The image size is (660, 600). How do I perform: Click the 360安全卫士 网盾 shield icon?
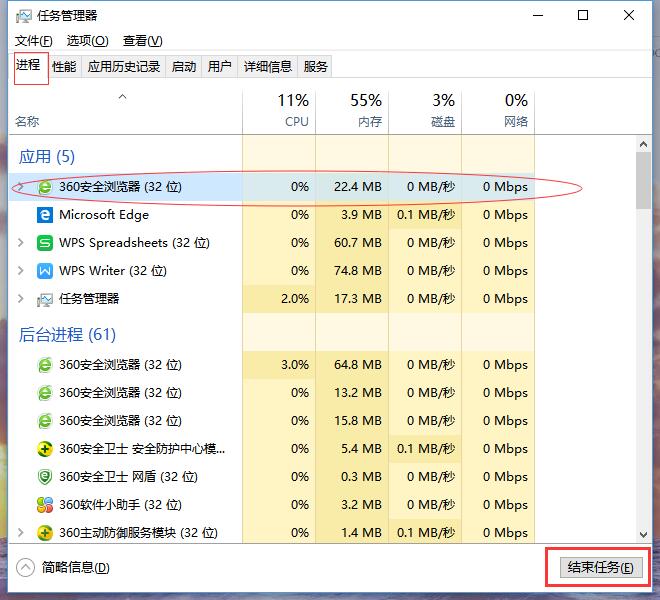point(45,477)
